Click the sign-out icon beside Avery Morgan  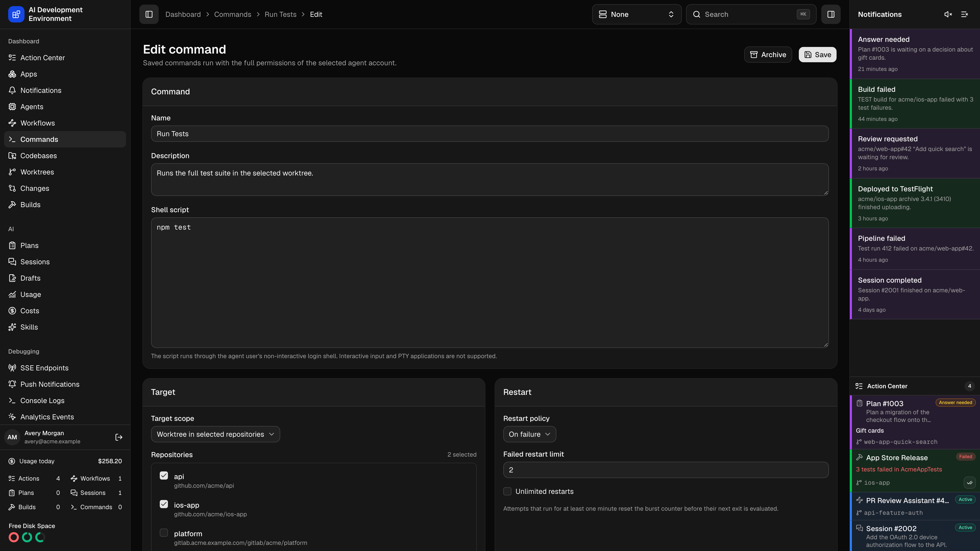click(x=119, y=437)
